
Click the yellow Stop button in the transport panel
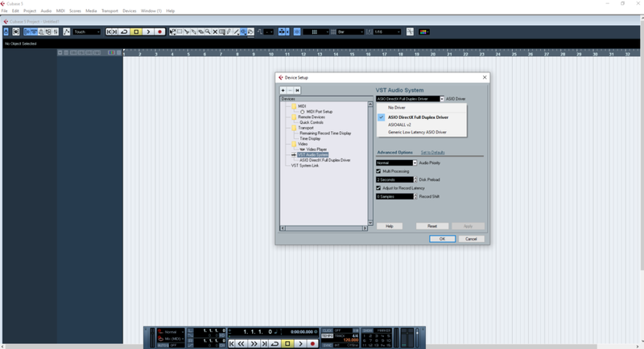coord(287,343)
